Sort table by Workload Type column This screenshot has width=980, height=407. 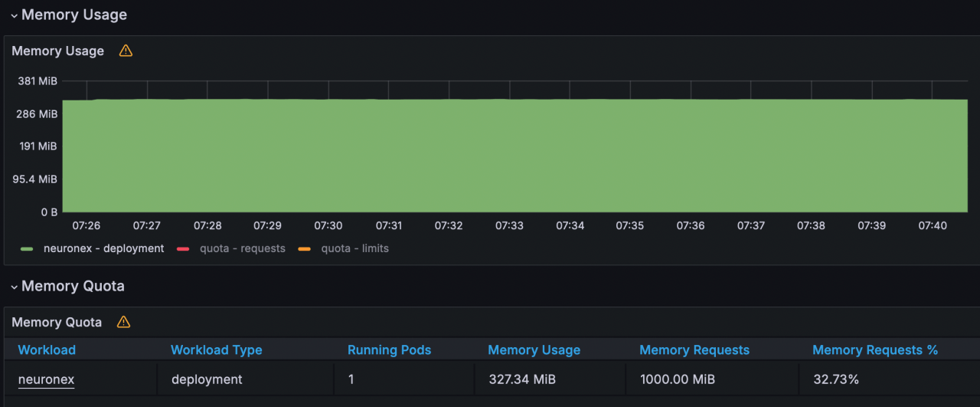coord(216,350)
